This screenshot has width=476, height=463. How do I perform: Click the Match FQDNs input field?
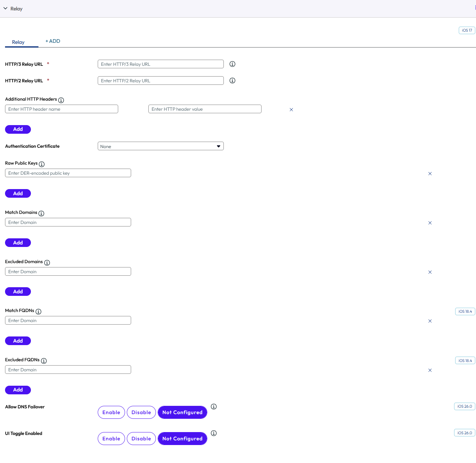pos(68,320)
